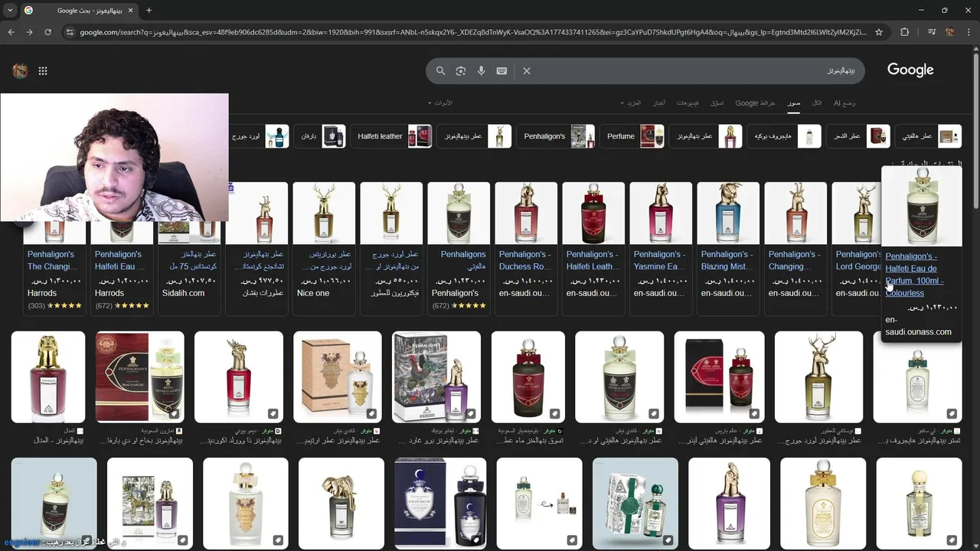Open Penhaligon's Halfeti Eau de Parfum 100ml link
980x551 pixels.
(916, 275)
